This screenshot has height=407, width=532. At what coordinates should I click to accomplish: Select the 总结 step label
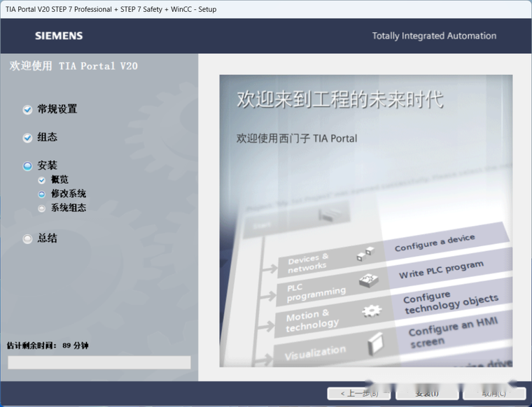47,238
